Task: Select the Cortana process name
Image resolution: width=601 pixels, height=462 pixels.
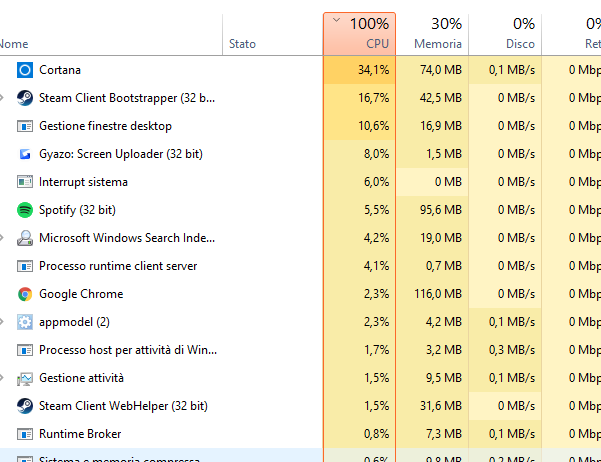Action: pos(60,70)
